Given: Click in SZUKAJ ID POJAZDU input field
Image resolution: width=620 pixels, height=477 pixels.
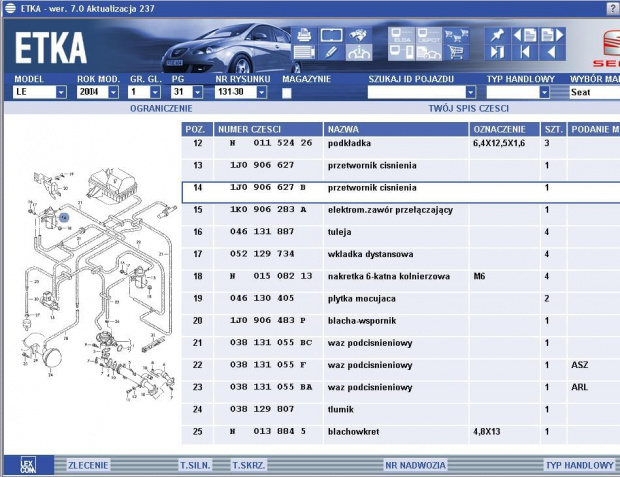Looking at the screenshot, I should tap(416, 93).
